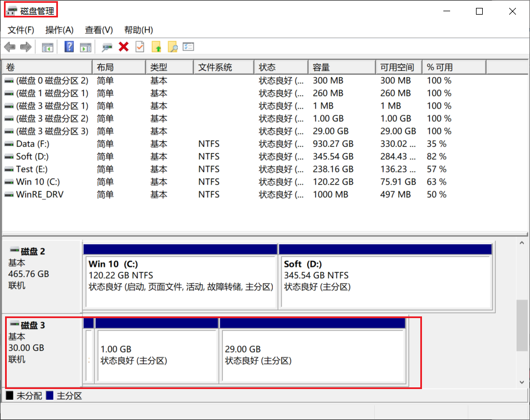Select the Soft (D:) partition block

[x=385, y=277]
